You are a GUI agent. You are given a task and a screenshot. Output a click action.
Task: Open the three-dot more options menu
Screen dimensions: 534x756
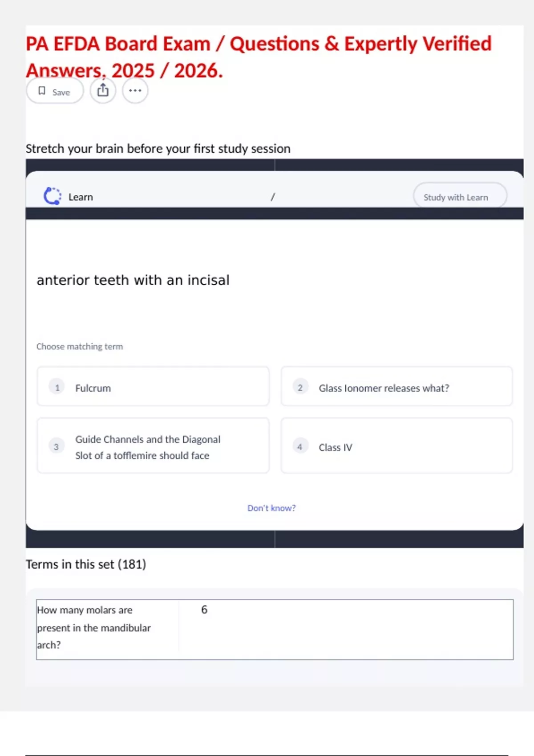point(135,91)
